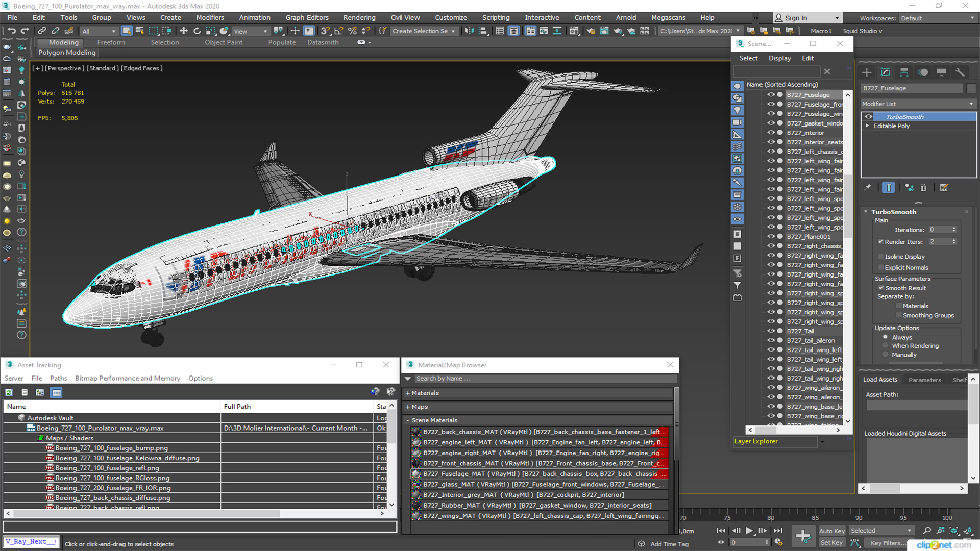Screen dimensions: 980x551
Task: Switch to Parameters tab in Houdini panel
Action: 924,380
